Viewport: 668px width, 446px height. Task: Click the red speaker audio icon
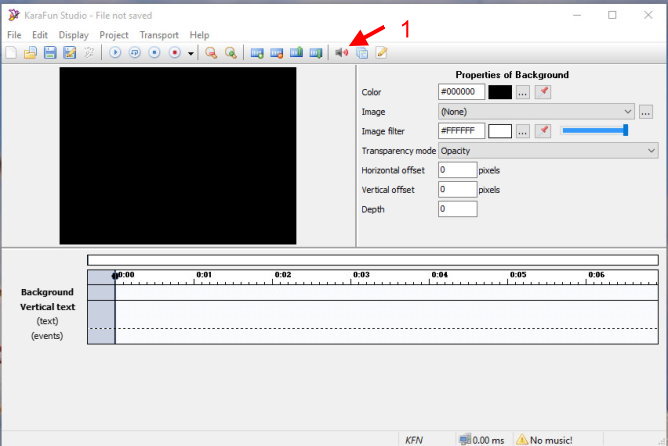(x=342, y=53)
